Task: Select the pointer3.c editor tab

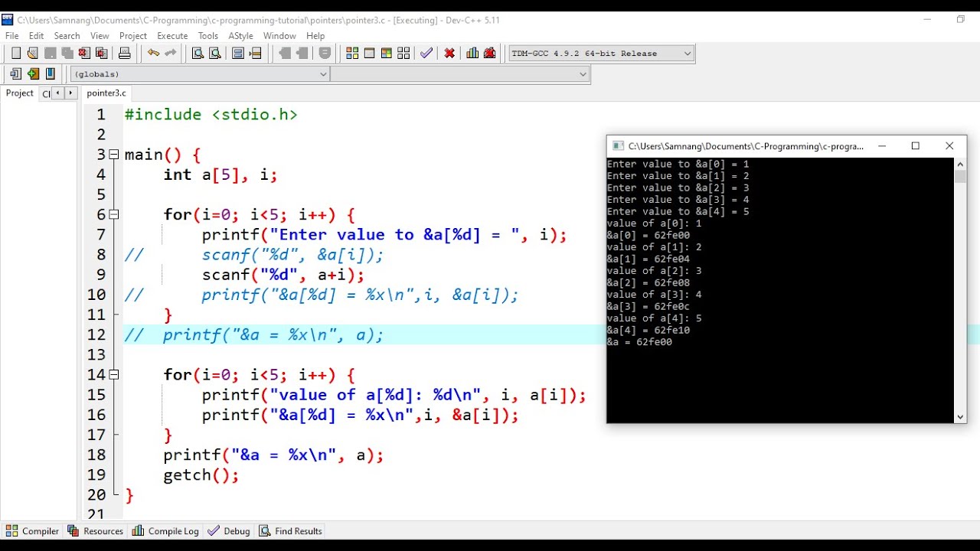Action: tap(106, 93)
